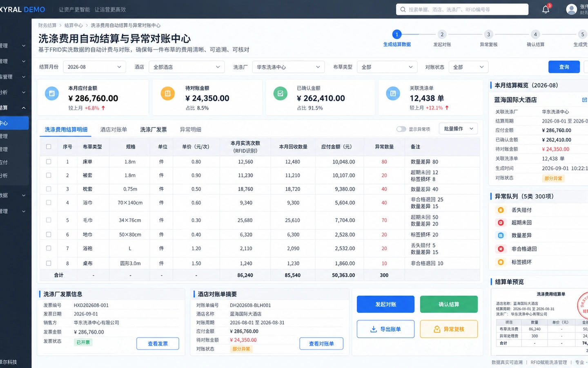Check the row 1 床单 checkbox
588x368 pixels.
coord(49,162)
